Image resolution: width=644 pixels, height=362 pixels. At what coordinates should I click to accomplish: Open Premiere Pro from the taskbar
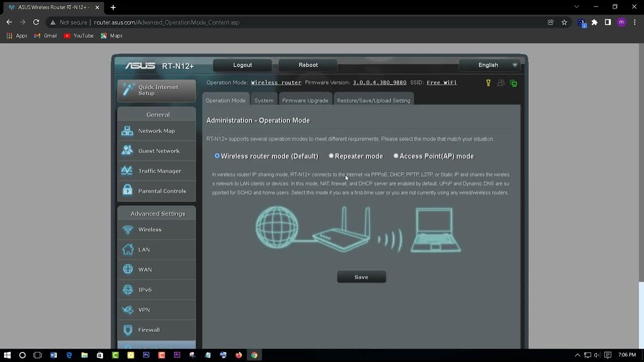click(x=177, y=355)
